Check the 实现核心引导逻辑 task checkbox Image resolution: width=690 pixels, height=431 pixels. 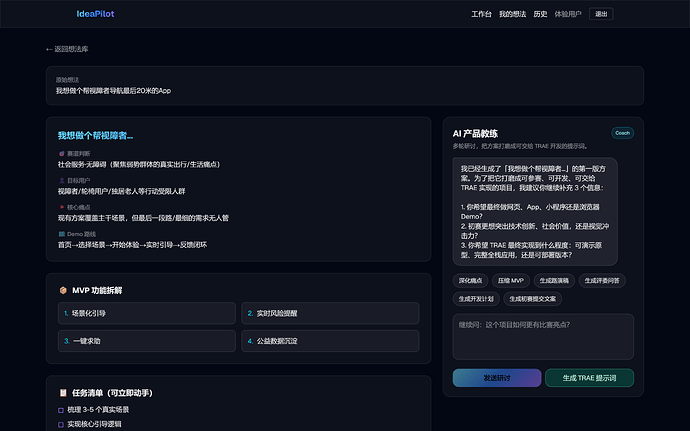61,425
